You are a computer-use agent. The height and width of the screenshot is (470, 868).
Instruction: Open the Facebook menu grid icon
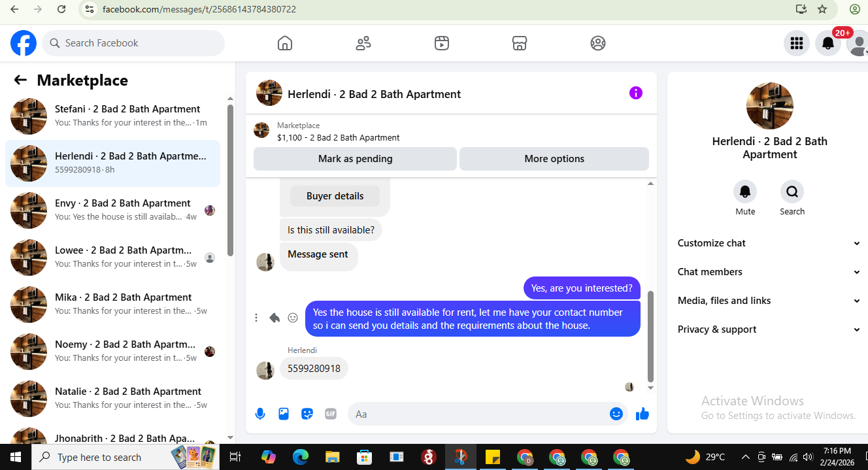(797, 43)
